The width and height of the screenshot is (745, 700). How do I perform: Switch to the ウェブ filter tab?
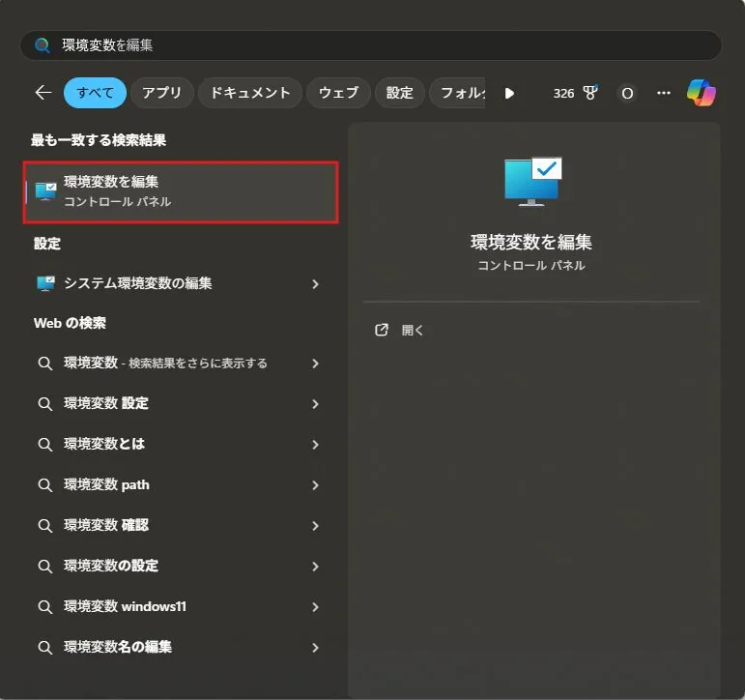pos(338,93)
